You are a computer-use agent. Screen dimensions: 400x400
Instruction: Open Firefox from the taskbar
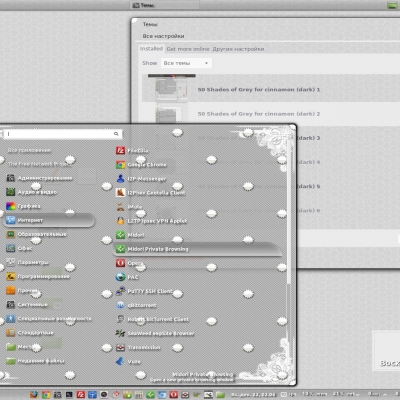coord(34,395)
